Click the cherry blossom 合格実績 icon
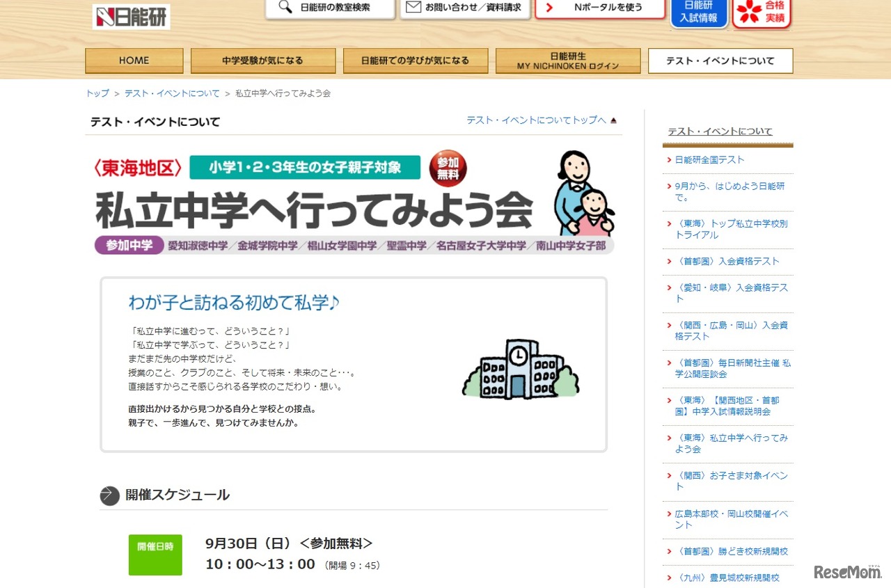 click(749, 11)
